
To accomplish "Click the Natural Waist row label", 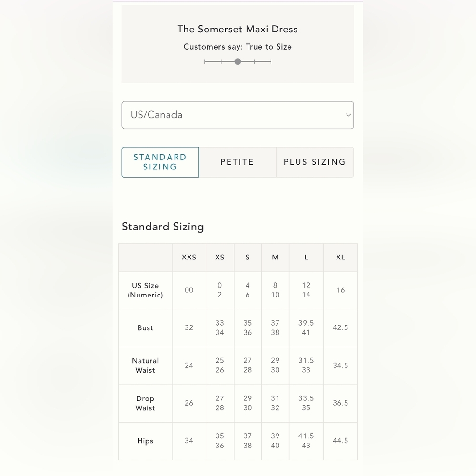I will click(x=145, y=366).
